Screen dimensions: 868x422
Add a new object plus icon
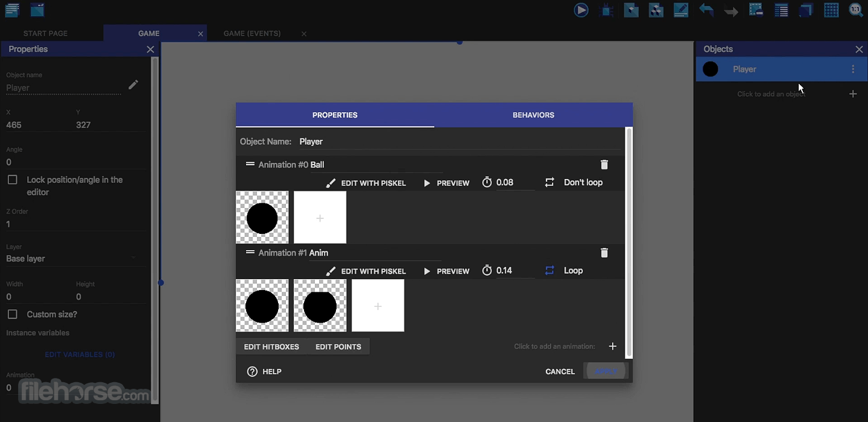point(853,94)
